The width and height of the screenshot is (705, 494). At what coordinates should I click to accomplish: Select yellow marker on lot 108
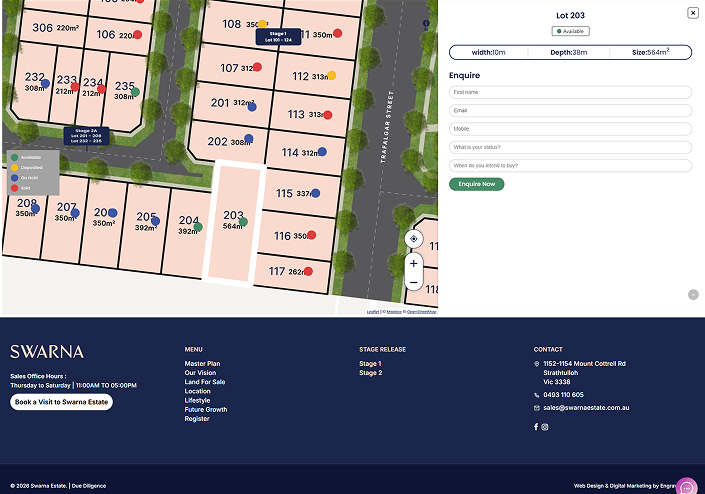coord(262,23)
